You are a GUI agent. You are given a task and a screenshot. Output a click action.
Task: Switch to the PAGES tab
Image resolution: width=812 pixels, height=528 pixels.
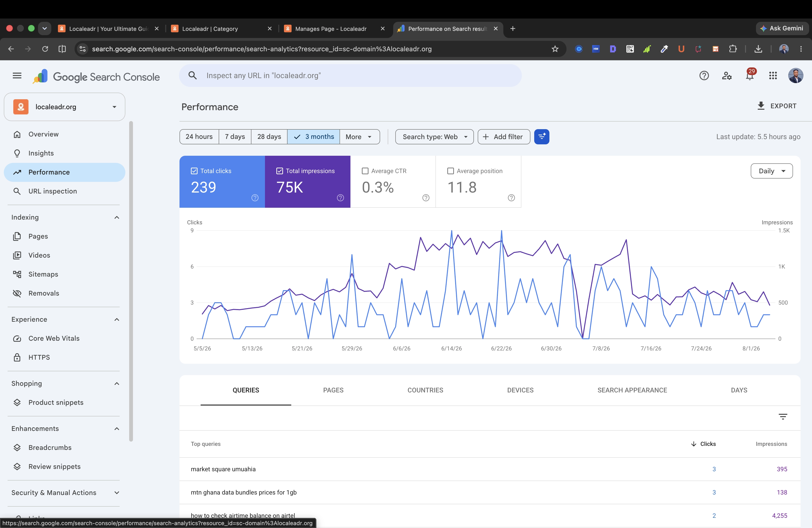point(333,390)
